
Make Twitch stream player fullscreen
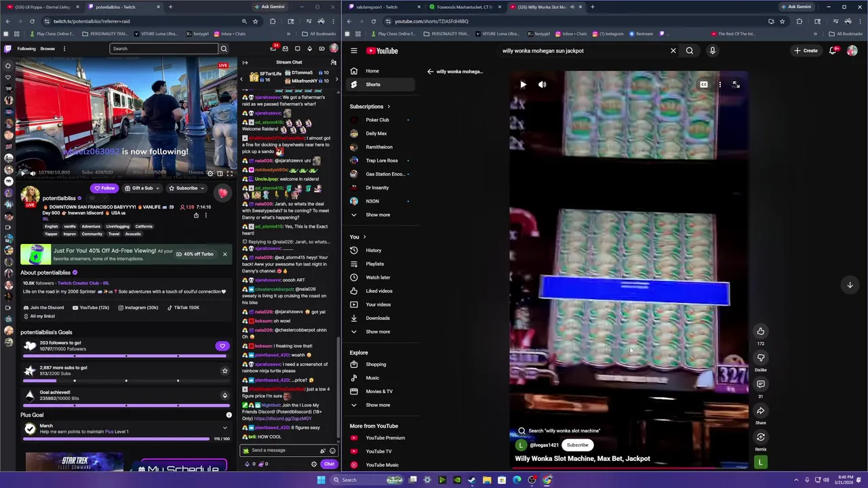click(x=229, y=174)
